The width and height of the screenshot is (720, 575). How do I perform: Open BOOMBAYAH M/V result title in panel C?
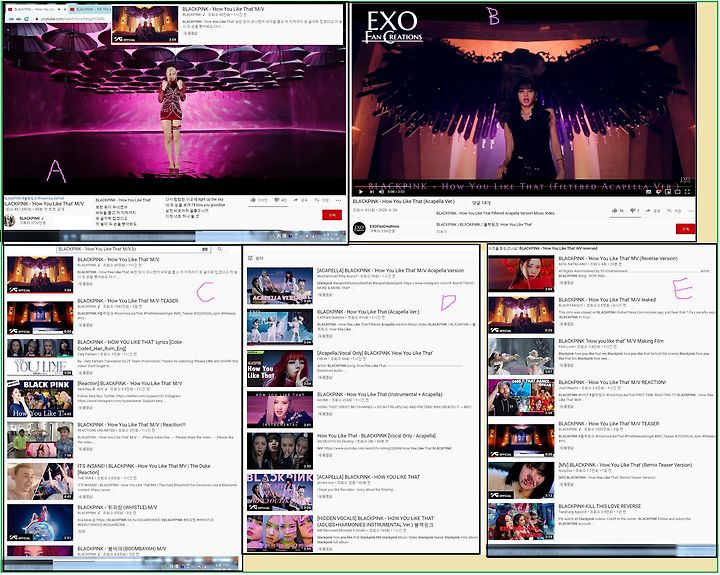[x=122, y=548]
